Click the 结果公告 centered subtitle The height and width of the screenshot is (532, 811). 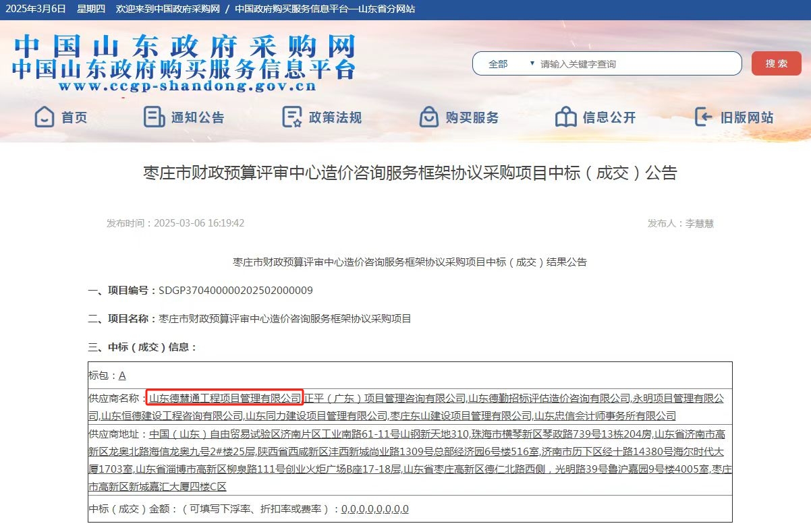point(410,262)
